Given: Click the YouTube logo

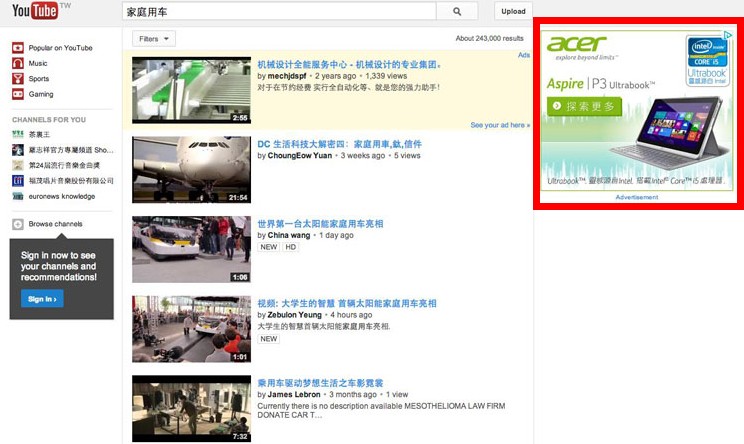Looking at the screenshot, I should [x=35, y=10].
